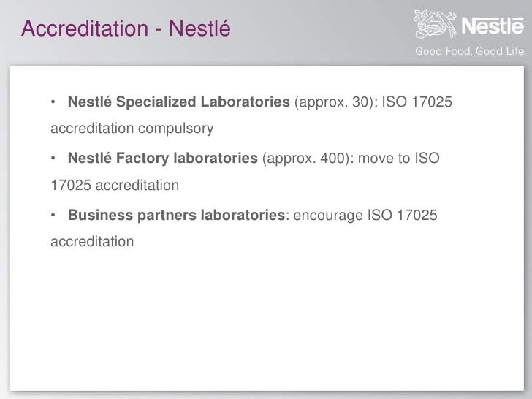Click the 'Good Food, Good Life' tagline

point(470,51)
